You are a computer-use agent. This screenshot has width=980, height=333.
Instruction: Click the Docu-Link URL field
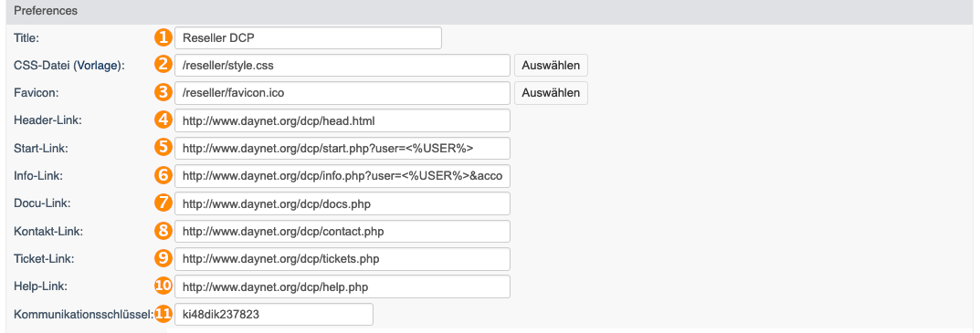342,203
